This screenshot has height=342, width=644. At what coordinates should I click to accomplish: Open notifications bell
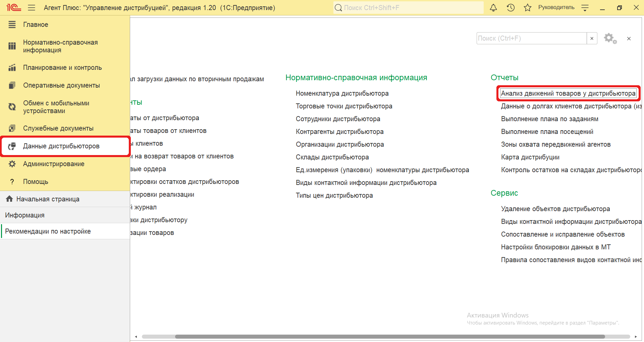point(493,7)
